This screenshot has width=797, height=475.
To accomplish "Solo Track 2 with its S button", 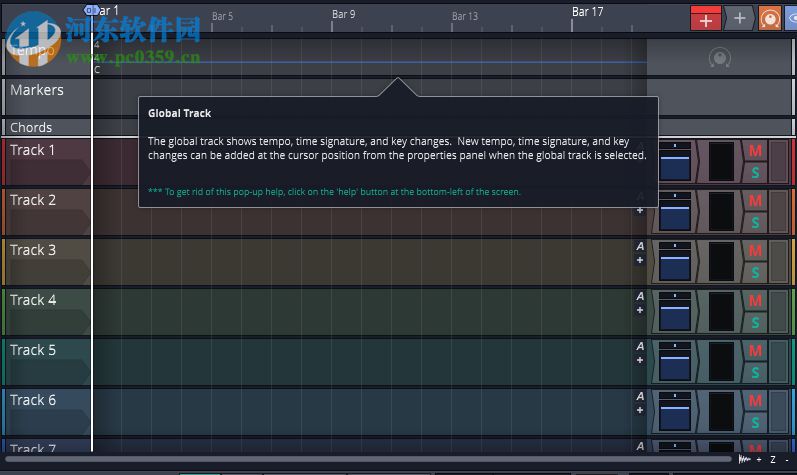I will tap(755, 223).
